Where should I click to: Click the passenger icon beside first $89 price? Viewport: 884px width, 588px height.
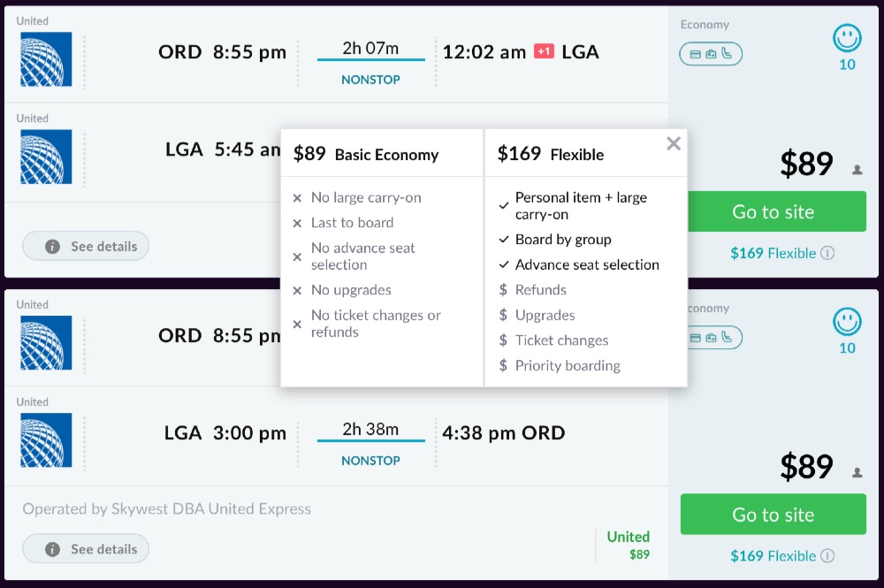tap(857, 170)
